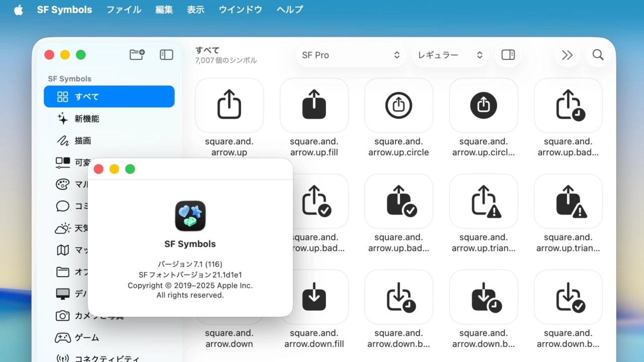Open the ファイル menu
This screenshot has width=644, height=362.
(124, 10)
